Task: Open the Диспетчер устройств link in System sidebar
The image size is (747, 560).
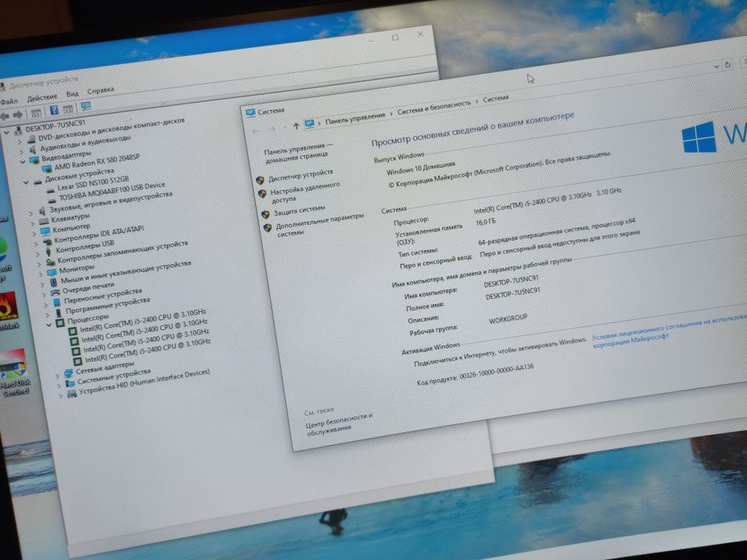Action: (300, 175)
